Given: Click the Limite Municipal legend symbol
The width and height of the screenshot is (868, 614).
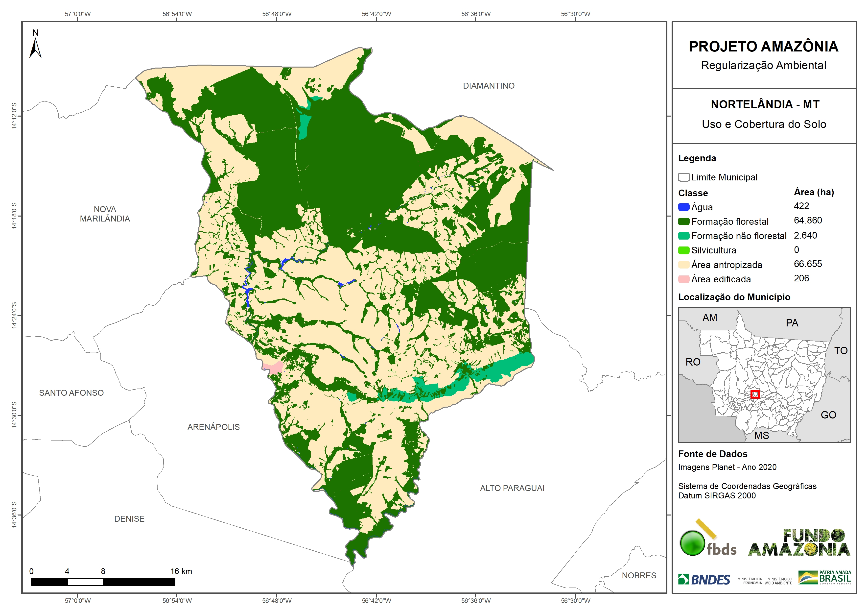Looking at the screenshot, I should pyautogui.click(x=683, y=177).
